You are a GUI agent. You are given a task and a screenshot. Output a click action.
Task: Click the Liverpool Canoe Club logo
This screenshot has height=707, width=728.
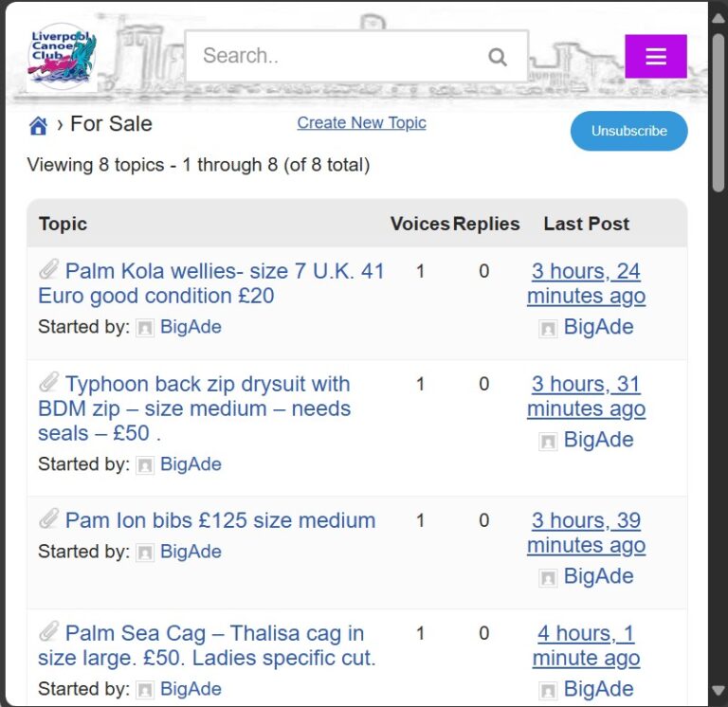[63, 57]
